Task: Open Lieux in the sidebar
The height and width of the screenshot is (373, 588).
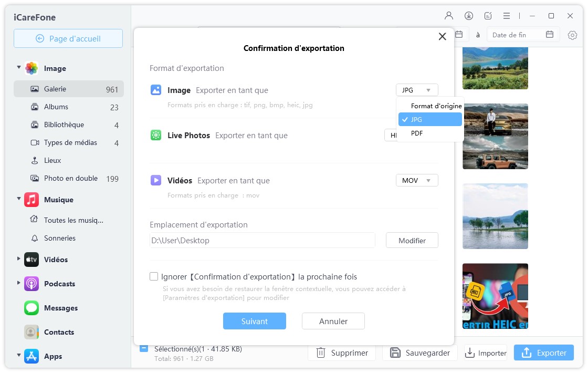Action: coord(69,160)
